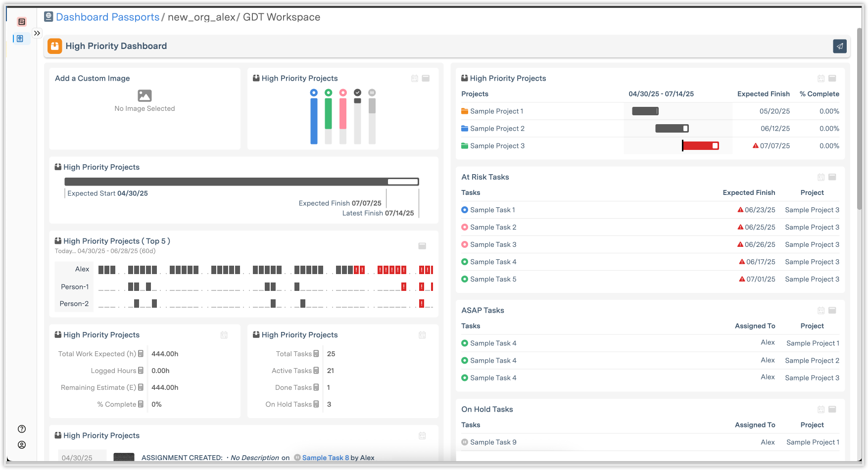This screenshot has height=470, width=868.
Task: Open Sample Project 2 from the projects table
Action: click(x=498, y=128)
